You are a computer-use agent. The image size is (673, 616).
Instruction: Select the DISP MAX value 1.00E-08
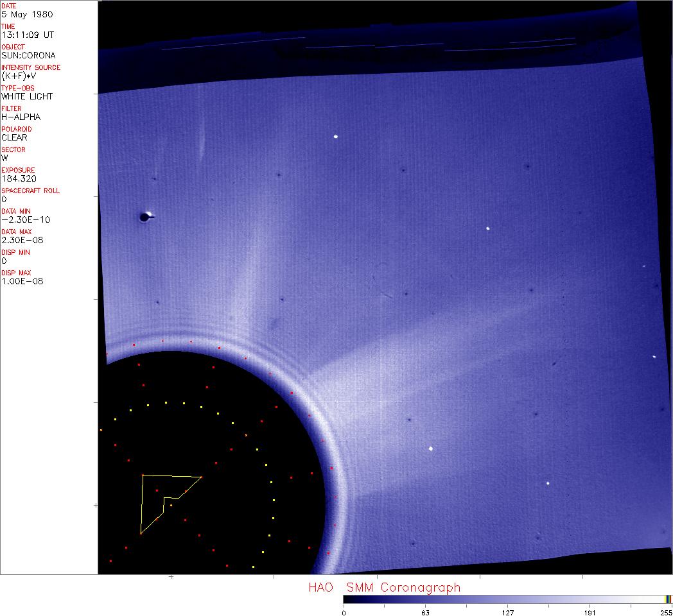pos(22,281)
